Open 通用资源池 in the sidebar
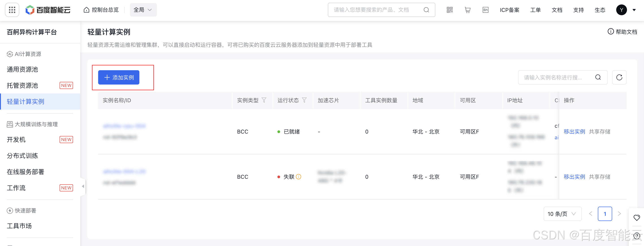The width and height of the screenshot is (644, 246). click(x=22, y=69)
